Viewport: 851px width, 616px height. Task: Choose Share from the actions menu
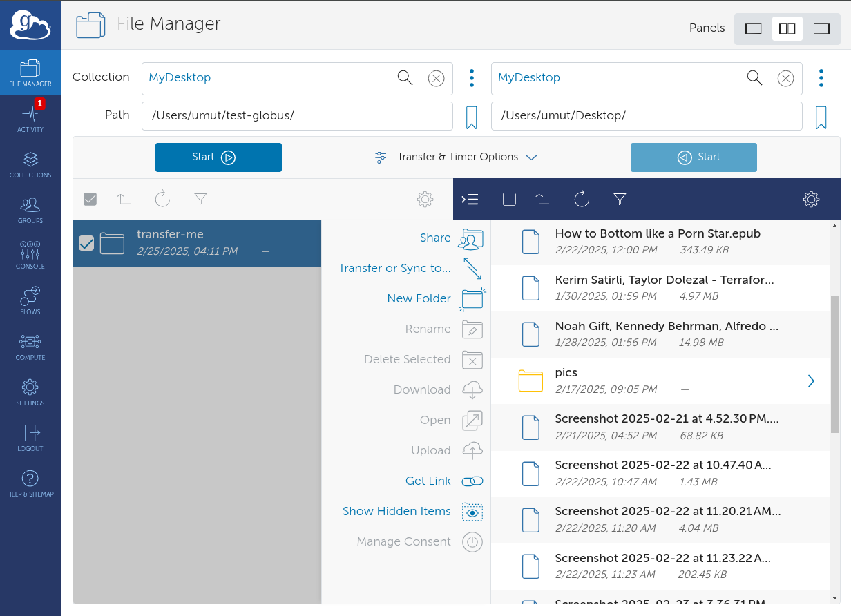coord(451,238)
